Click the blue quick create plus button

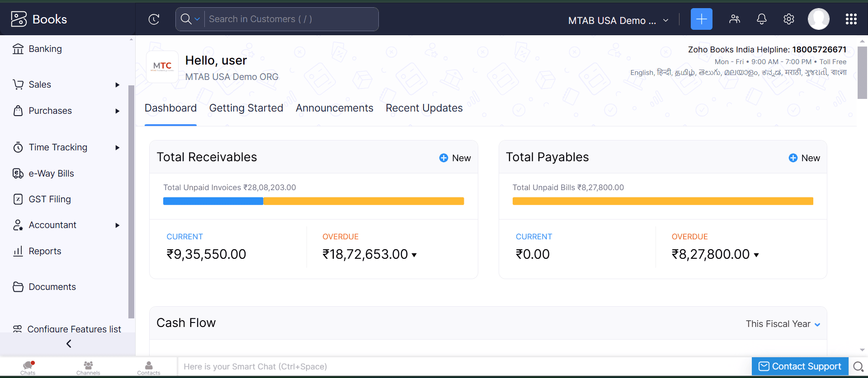coord(701,19)
